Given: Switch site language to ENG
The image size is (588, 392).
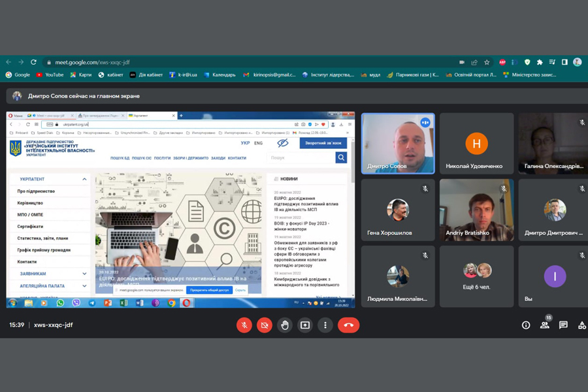Looking at the screenshot, I should (258, 143).
